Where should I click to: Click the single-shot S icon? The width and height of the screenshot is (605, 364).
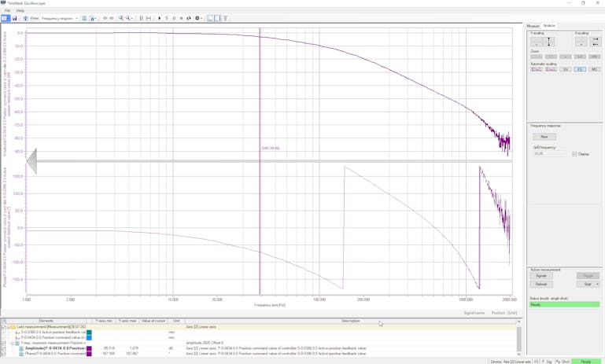pos(167,18)
